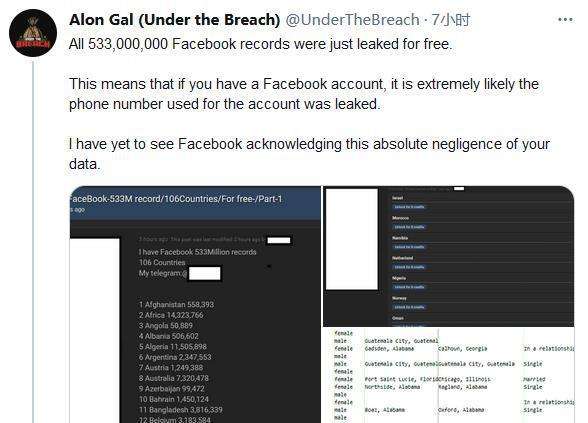Click the unlock button under Morocco
Viewport: 588px width, 423px height.
pos(409,227)
